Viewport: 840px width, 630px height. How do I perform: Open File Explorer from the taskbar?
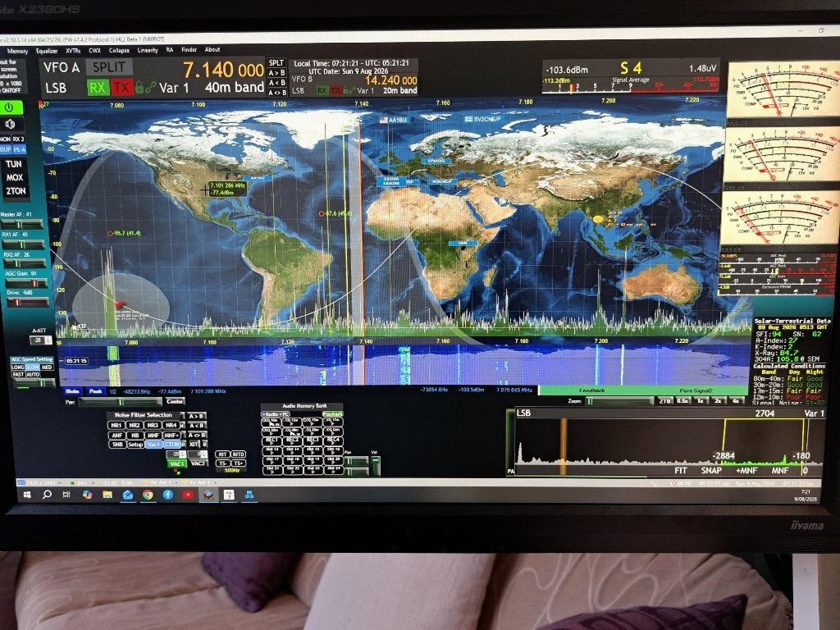tap(107, 495)
